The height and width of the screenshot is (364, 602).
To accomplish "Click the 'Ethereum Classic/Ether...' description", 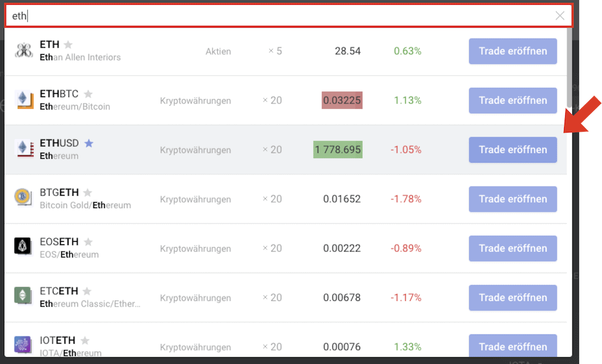I will [x=90, y=304].
